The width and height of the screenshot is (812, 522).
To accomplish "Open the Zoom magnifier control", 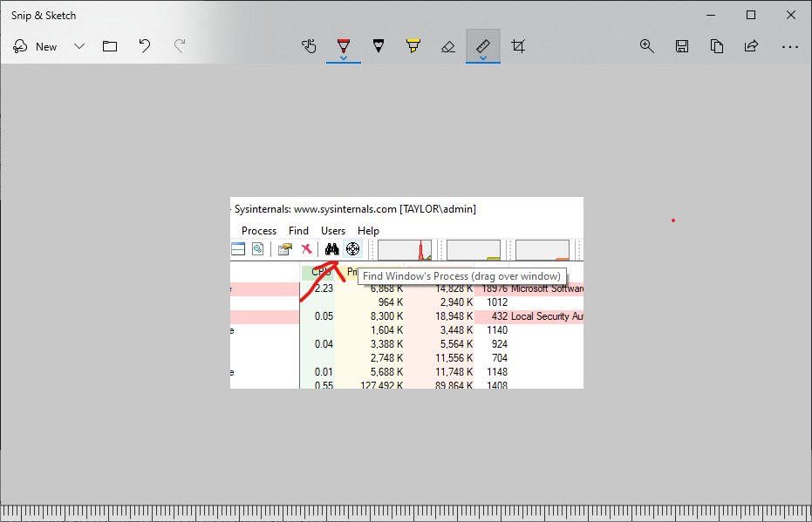I will click(647, 46).
